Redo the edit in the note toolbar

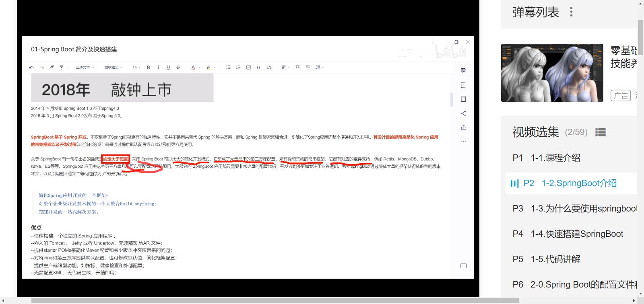pyautogui.click(x=41, y=68)
